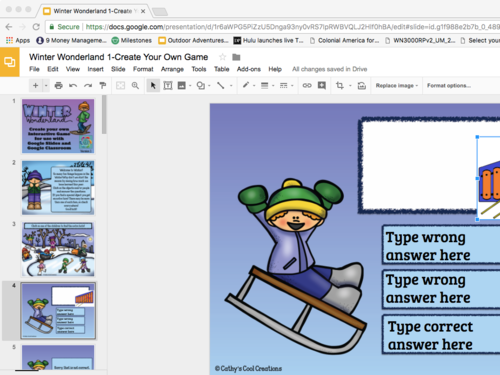This screenshot has width=500, height=375.
Task: Open the Table menu
Action: tap(222, 69)
